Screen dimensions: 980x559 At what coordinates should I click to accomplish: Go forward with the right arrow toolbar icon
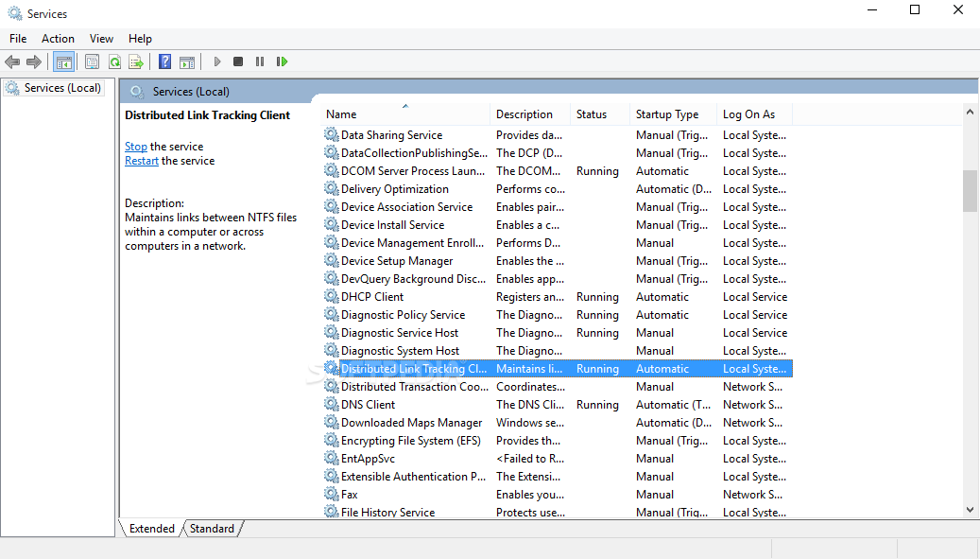click(x=34, y=61)
